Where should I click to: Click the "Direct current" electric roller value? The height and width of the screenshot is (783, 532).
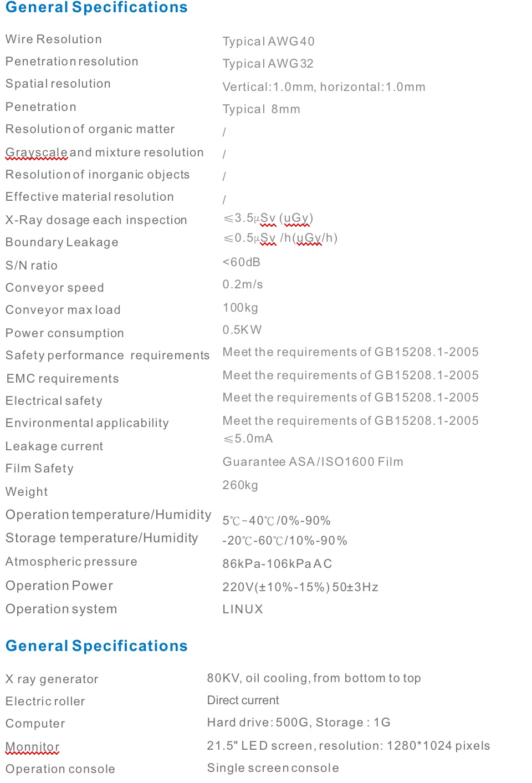(x=243, y=700)
